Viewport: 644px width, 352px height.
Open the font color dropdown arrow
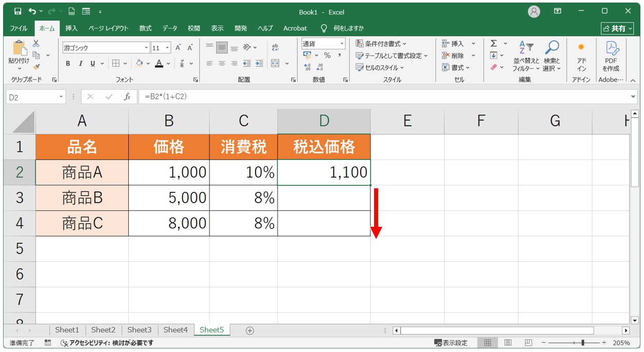[x=168, y=64]
